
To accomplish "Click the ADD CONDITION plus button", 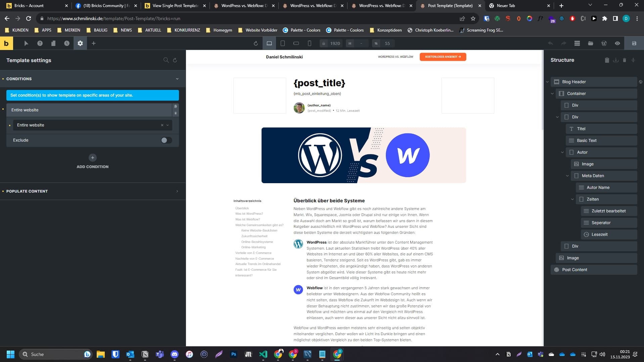I will (93, 158).
